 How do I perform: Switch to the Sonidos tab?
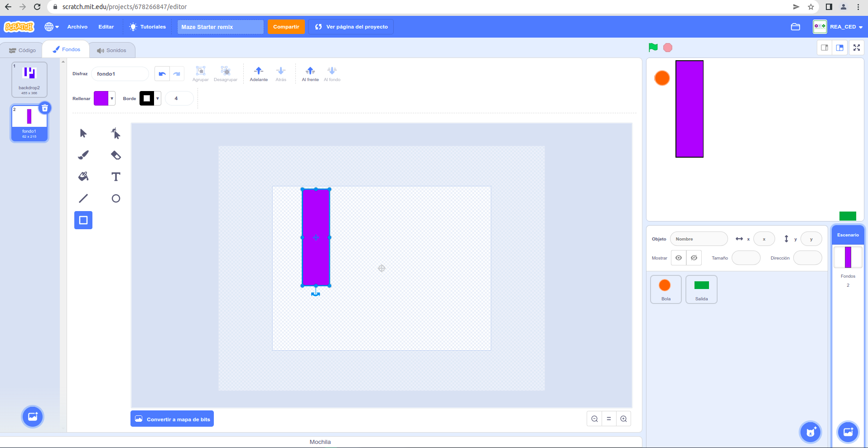point(112,50)
